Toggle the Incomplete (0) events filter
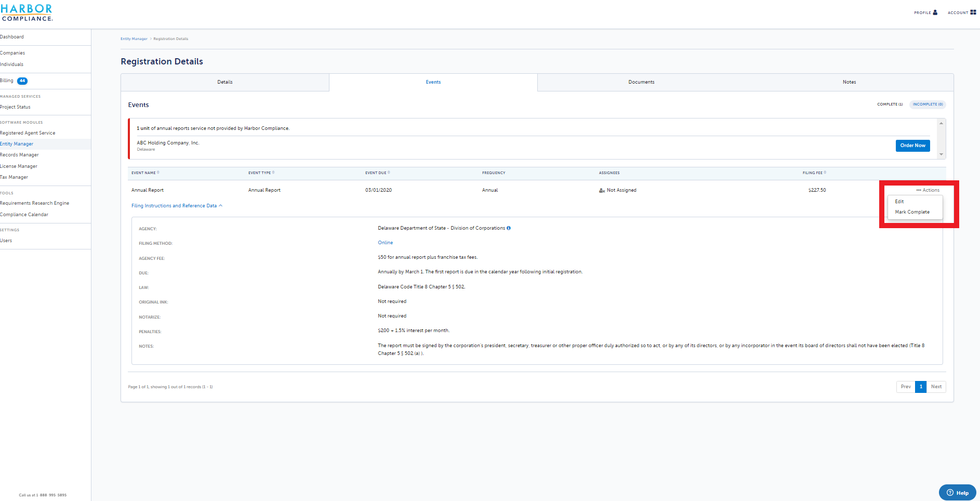The width and height of the screenshot is (980, 501). (928, 104)
